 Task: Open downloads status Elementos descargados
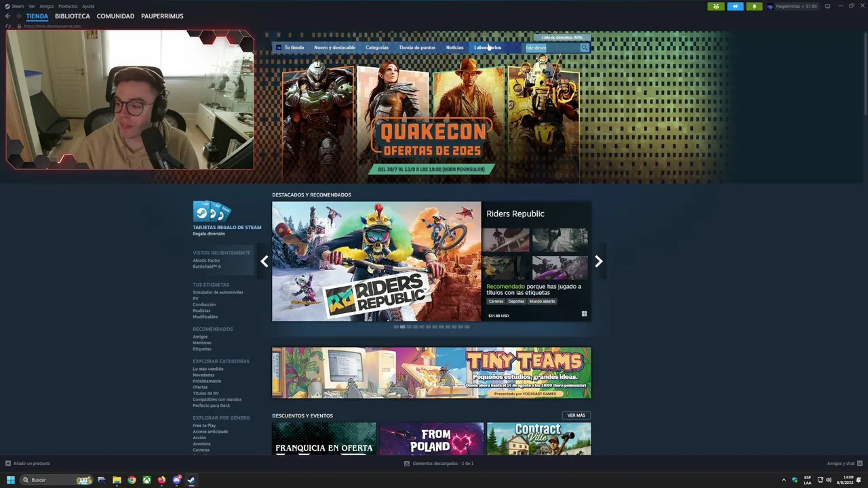[x=439, y=464]
